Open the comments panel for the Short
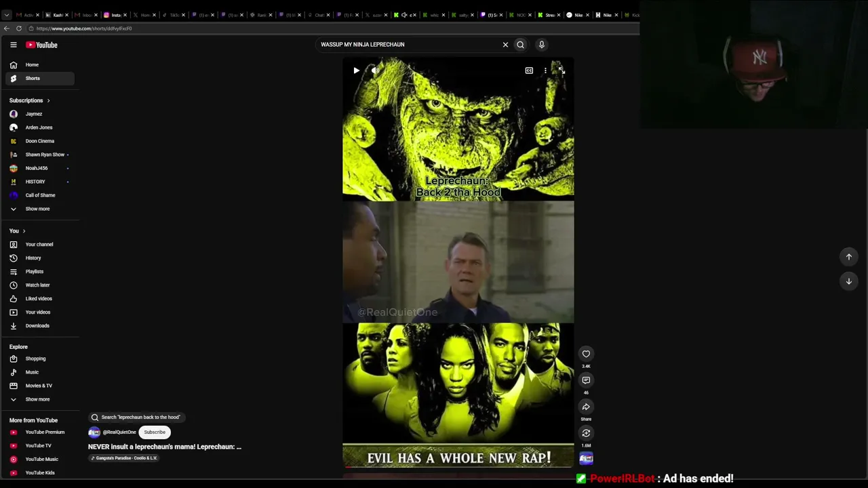The width and height of the screenshot is (868, 488). 586,380
